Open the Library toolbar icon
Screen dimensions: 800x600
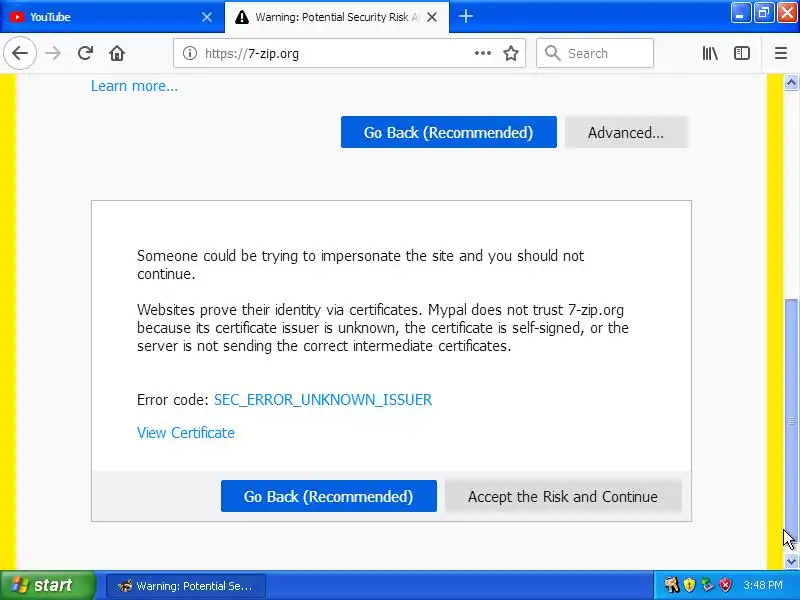coord(710,53)
